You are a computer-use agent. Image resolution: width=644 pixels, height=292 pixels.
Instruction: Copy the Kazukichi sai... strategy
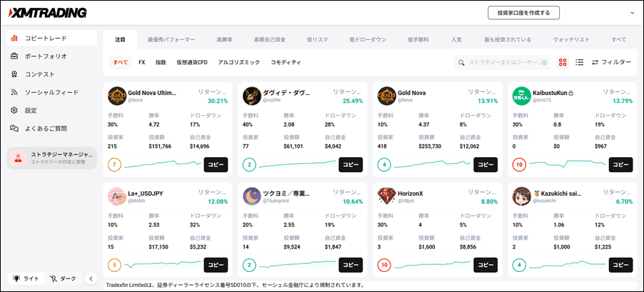(x=620, y=265)
